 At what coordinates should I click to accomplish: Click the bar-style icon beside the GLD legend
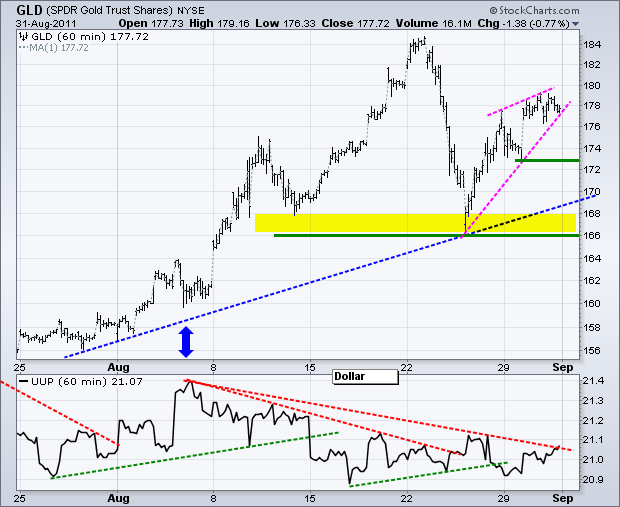(x=24, y=37)
